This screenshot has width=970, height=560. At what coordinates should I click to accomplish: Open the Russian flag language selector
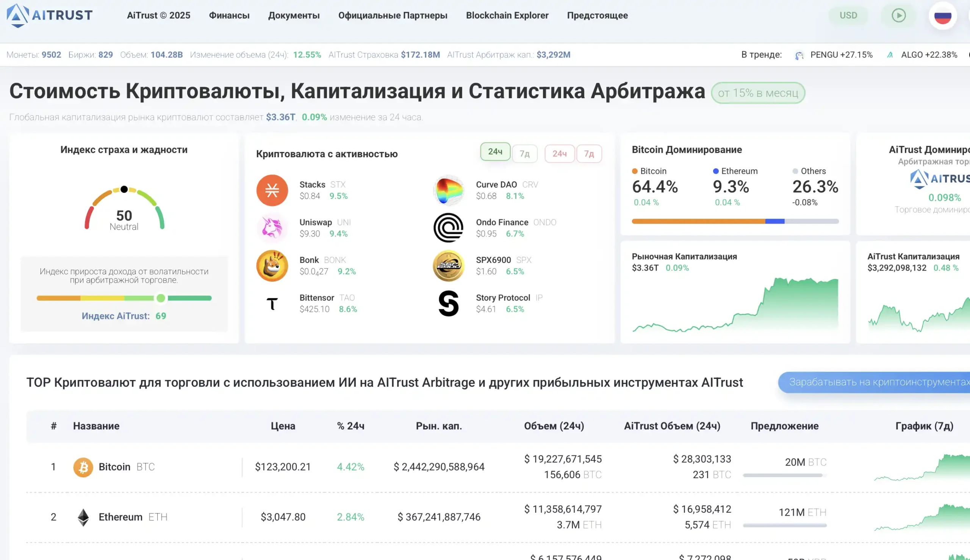pyautogui.click(x=943, y=16)
